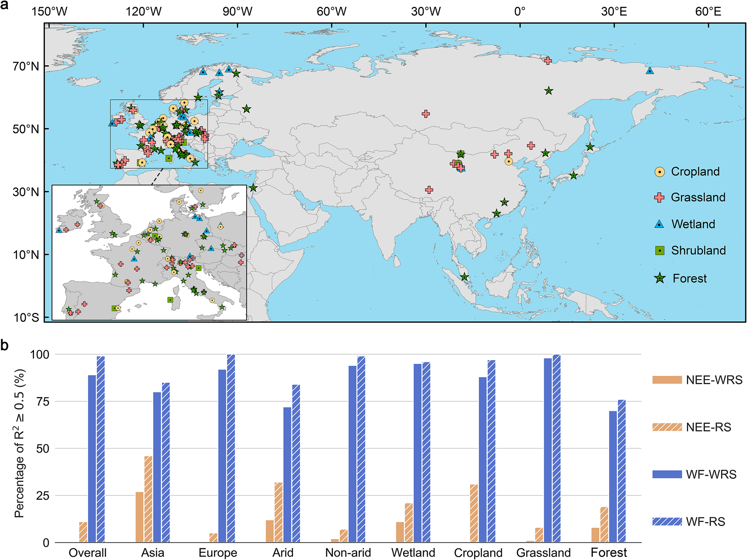Select the grassland cross on the Tibetan Plateau

(429, 190)
